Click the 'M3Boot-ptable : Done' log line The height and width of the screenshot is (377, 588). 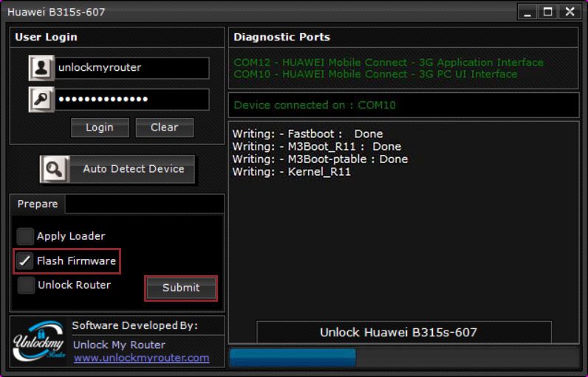(x=321, y=159)
